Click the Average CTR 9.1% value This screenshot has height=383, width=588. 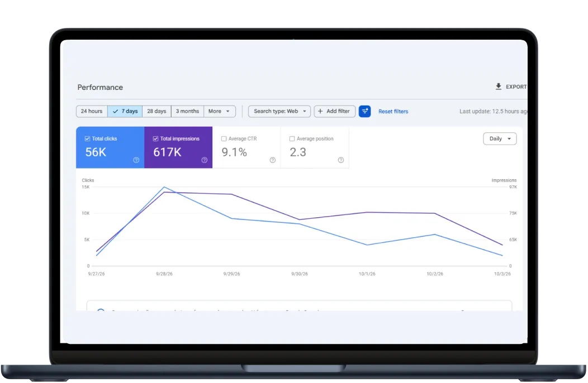(x=234, y=152)
